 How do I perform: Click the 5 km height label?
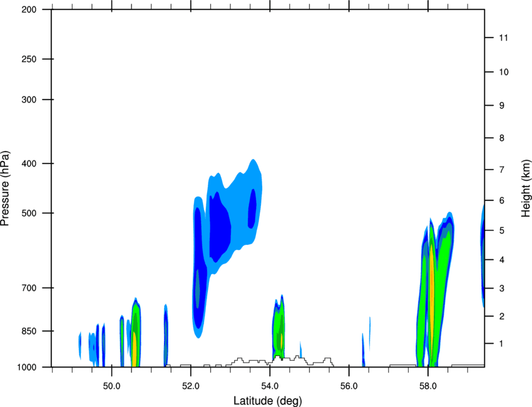(x=502, y=231)
